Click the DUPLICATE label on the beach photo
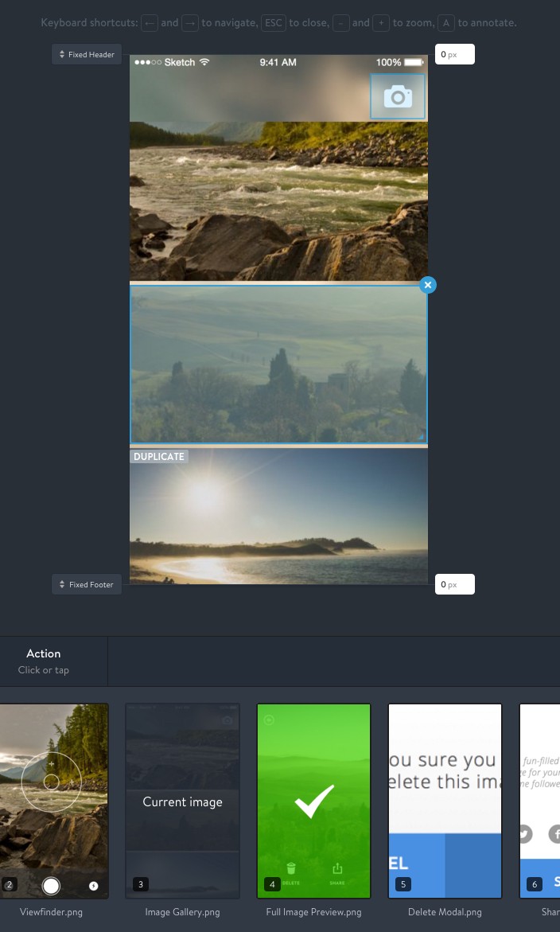This screenshot has width=560, height=932. pos(159,457)
